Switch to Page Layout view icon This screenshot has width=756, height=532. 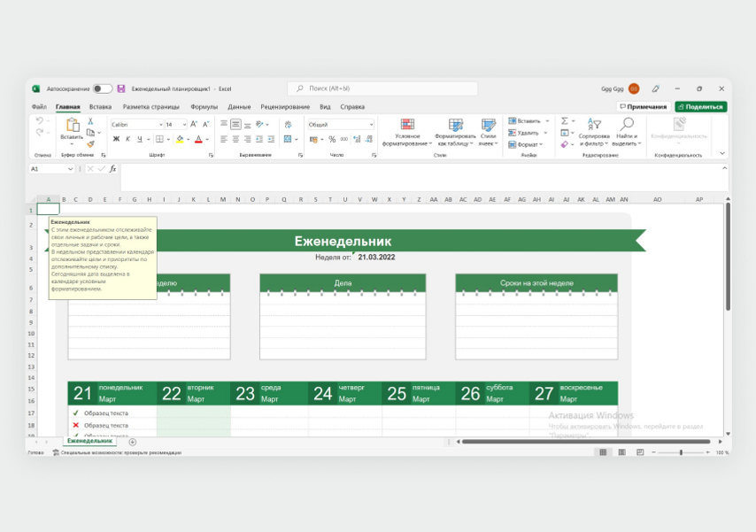pos(622,452)
